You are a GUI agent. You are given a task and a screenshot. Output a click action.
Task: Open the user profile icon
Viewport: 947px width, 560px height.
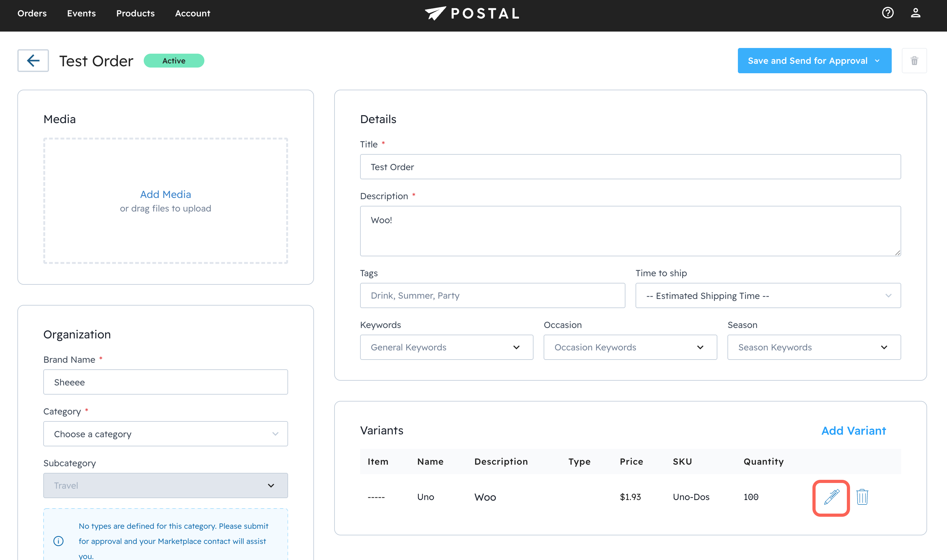915,13
